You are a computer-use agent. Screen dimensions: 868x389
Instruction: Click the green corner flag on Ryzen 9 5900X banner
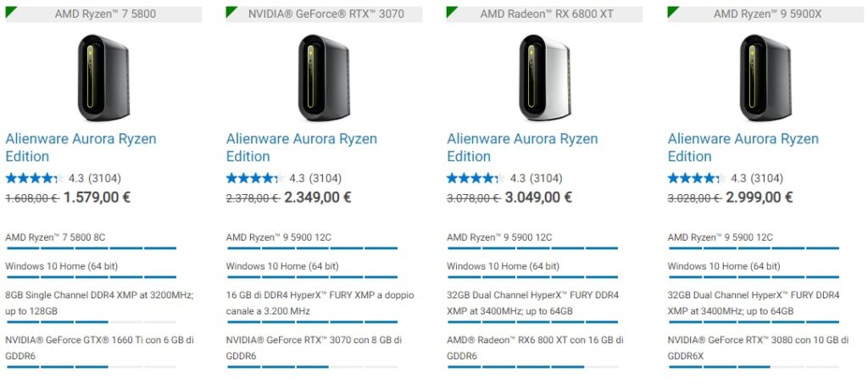(x=672, y=10)
